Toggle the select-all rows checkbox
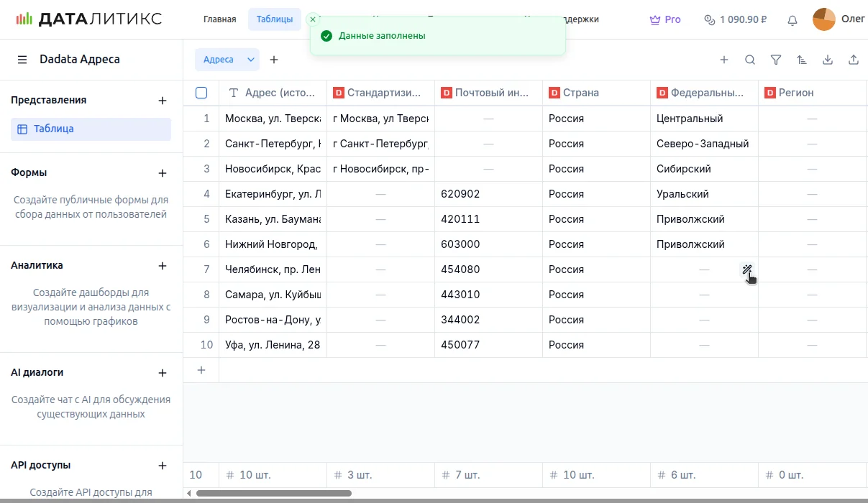Viewport: 868px width, 503px height. [201, 93]
